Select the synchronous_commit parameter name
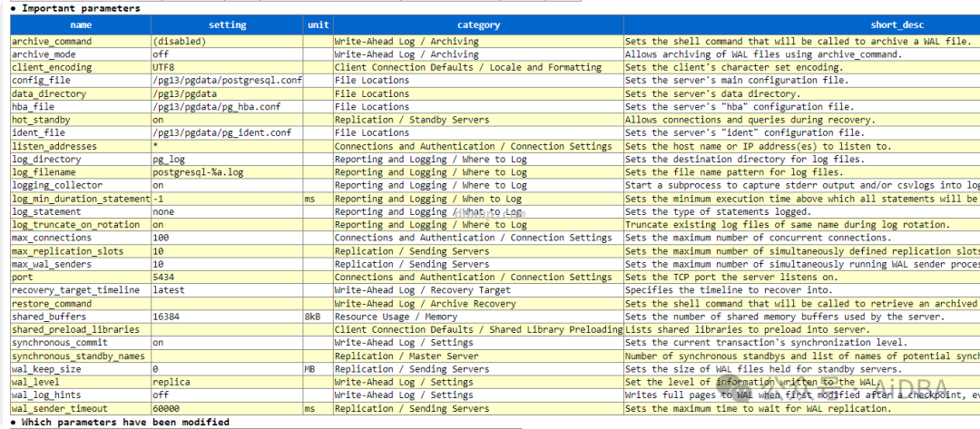Image resolution: width=980 pixels, height=429 pixels. (x=60, y=343)
